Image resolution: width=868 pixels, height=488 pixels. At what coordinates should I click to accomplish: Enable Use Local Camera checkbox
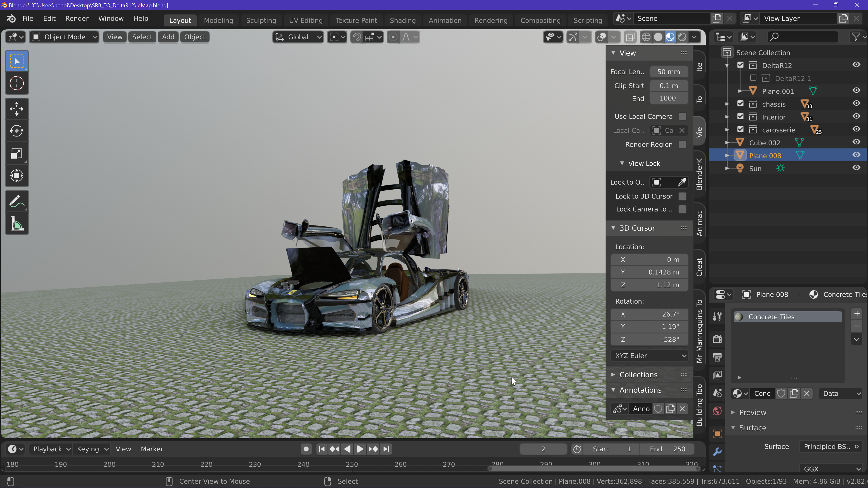point(682,117)
